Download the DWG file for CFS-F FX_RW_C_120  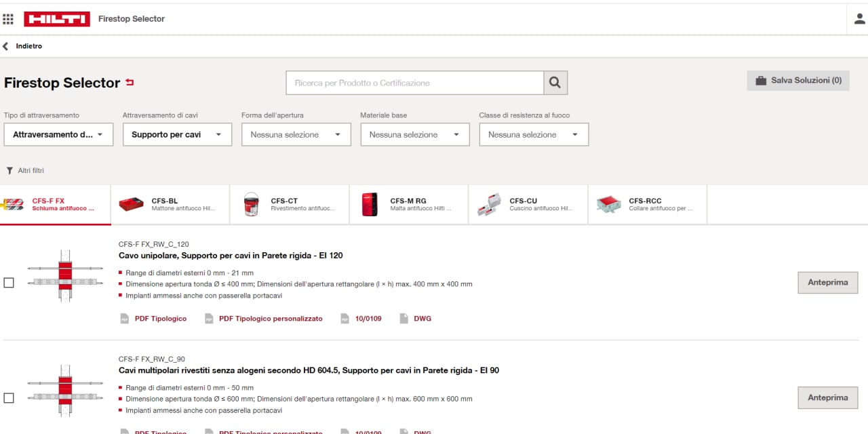422,319
